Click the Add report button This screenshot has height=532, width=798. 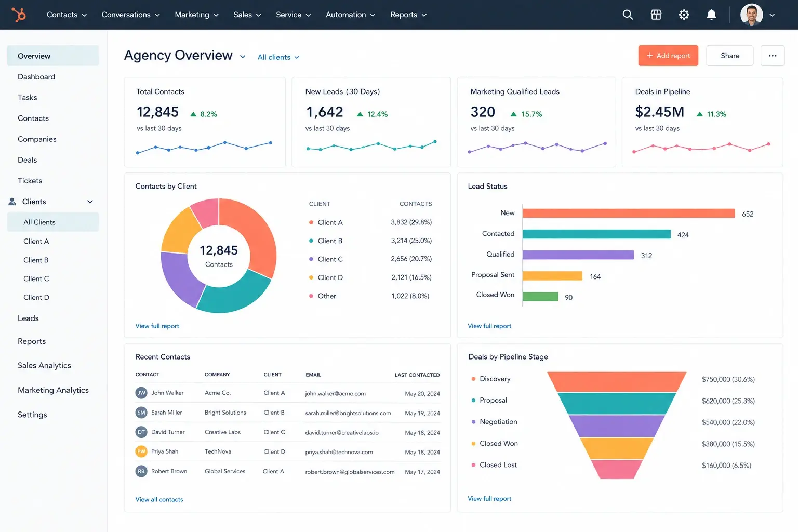click(668, 56)
